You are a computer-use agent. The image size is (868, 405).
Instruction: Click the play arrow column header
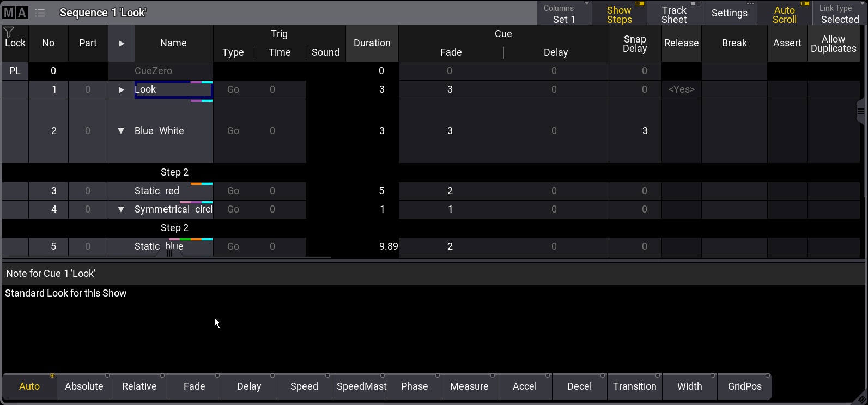click(x=121, y=43)
